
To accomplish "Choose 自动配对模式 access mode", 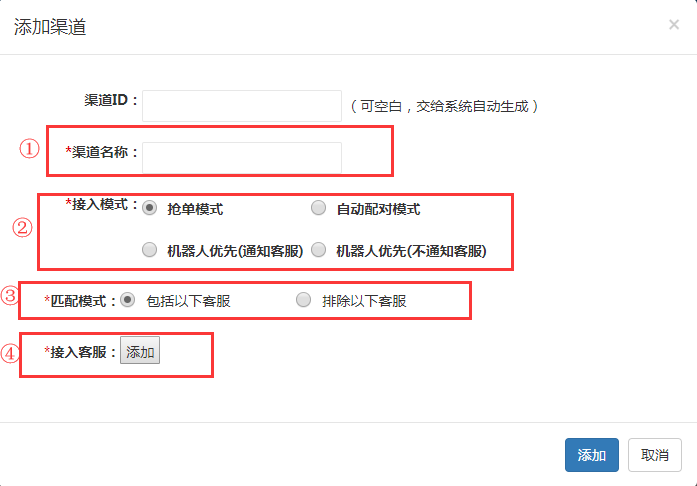I will [318, 208].
